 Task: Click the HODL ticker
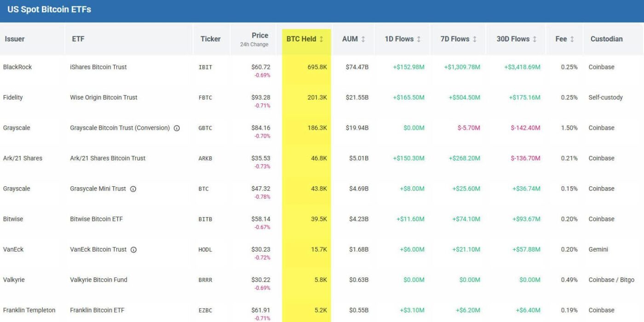(x=205, y=250)
